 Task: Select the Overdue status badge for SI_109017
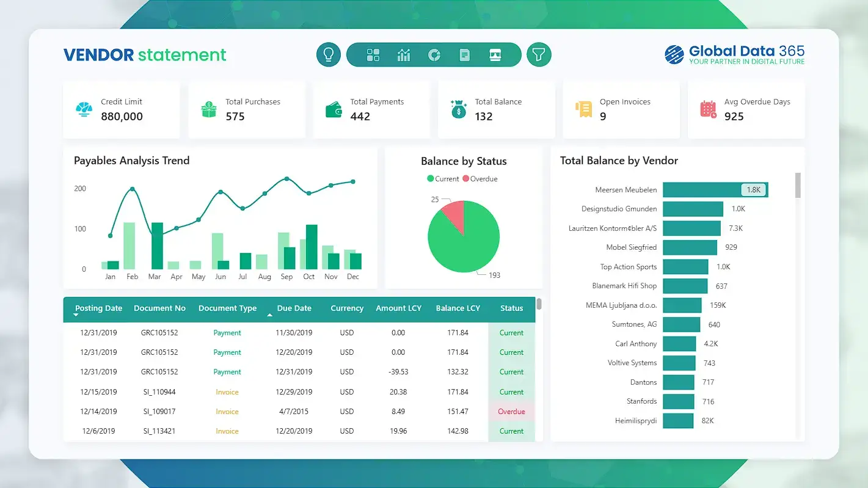click(511, 411)
